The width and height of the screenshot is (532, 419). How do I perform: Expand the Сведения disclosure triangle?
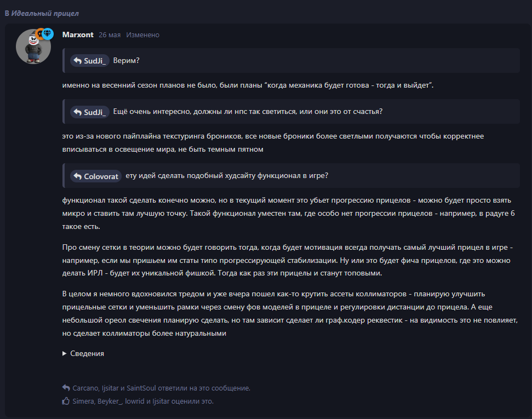[x=65, y=353]
